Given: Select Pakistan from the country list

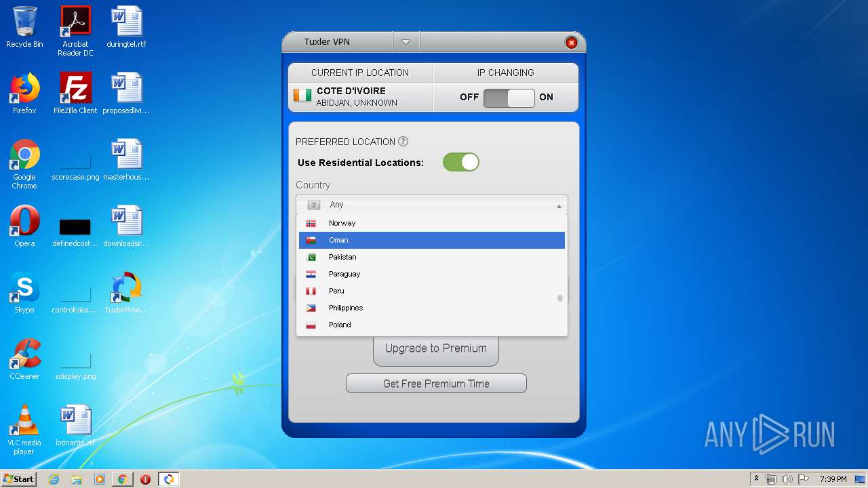Looking at the screenshot, I should [x=432, y=257].
